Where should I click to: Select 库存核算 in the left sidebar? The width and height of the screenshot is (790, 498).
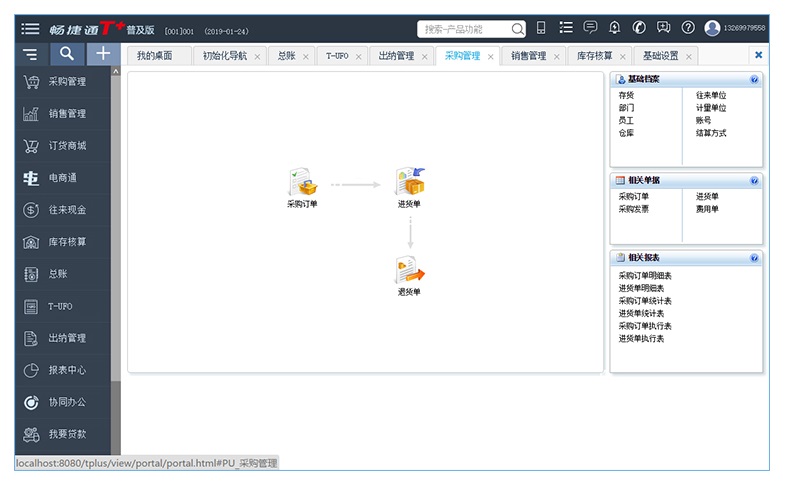coord(67,242)
